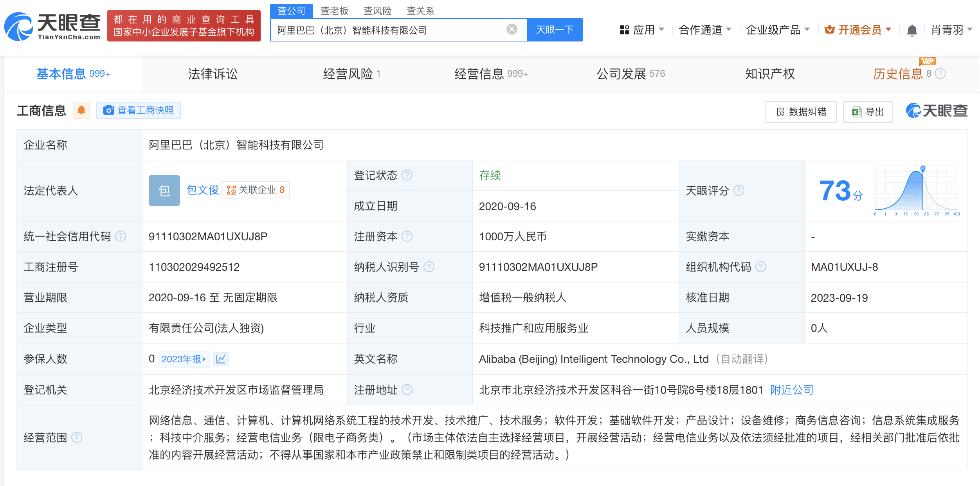The image size is (980, 486).
Task: Click the question mark beside 注册资本
Action: (407, 236)
